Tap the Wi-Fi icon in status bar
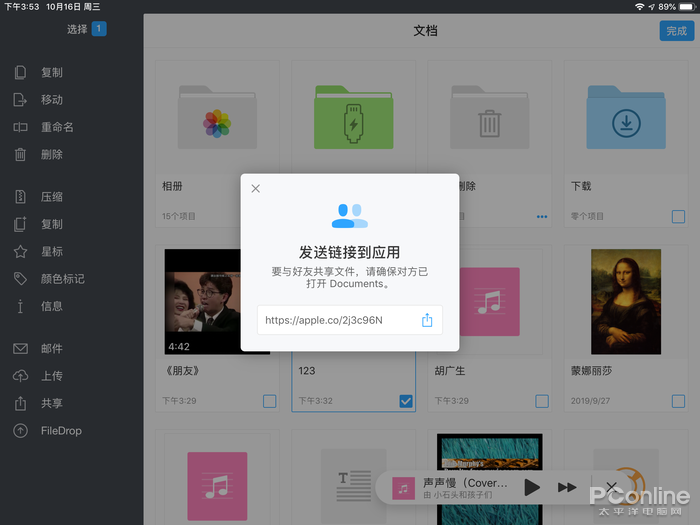 [x=639, y=7]
